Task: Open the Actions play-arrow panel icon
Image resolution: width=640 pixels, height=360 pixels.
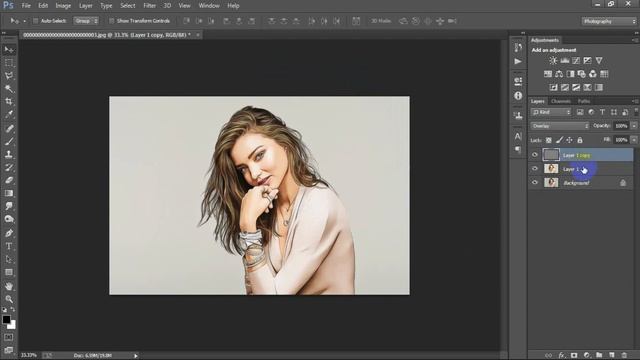Action: pos(518,61)
